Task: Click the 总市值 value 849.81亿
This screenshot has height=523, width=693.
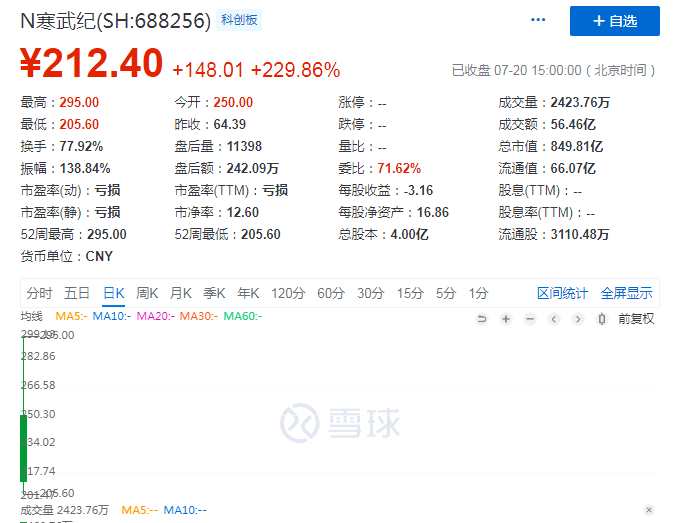Action: [x=576, y=146]
